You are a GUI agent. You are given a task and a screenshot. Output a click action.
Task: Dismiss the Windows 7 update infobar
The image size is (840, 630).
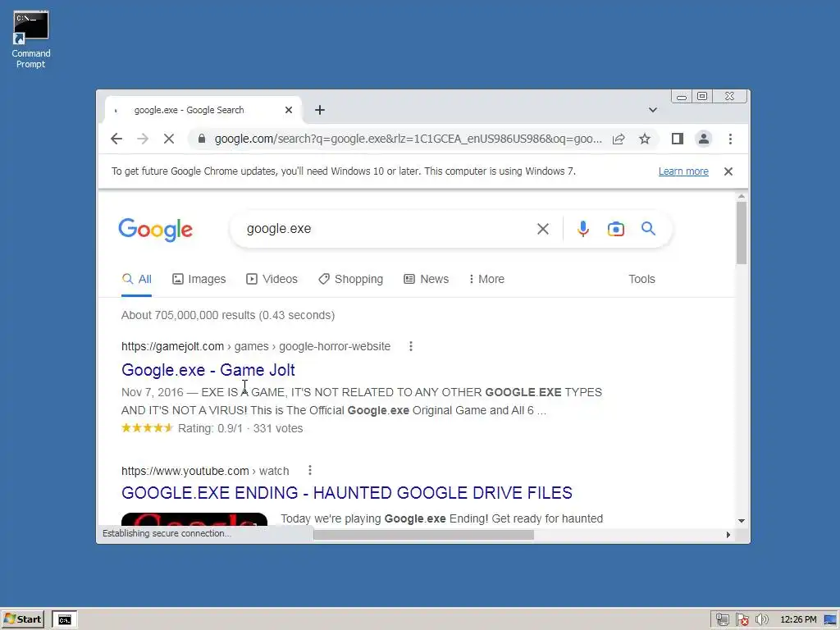[728, 171]
